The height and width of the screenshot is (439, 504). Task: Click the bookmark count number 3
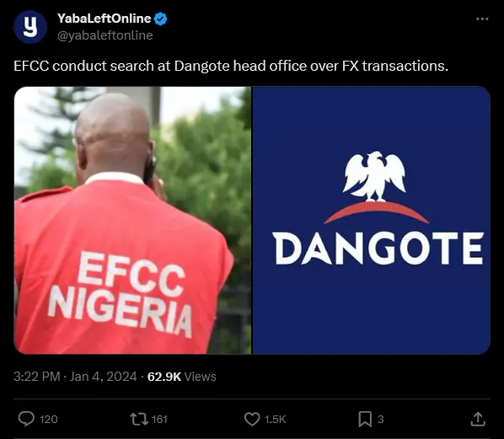pyautogui.click(x=381, y=419)
